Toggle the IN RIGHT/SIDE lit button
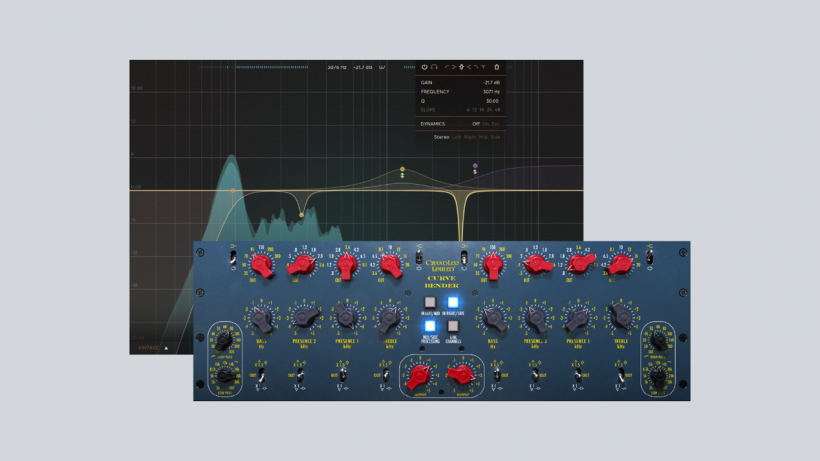This screenshot has height=461, width=820. tap(453, 302)
